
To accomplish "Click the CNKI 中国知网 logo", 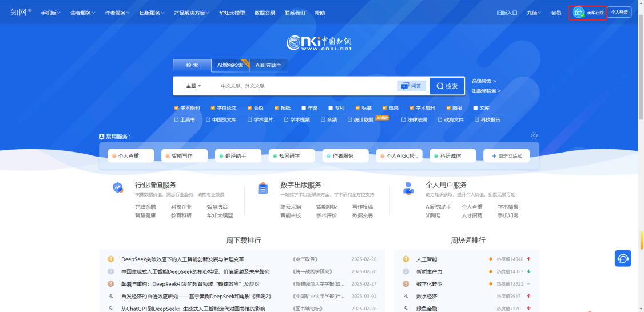I will coord(319,43).
